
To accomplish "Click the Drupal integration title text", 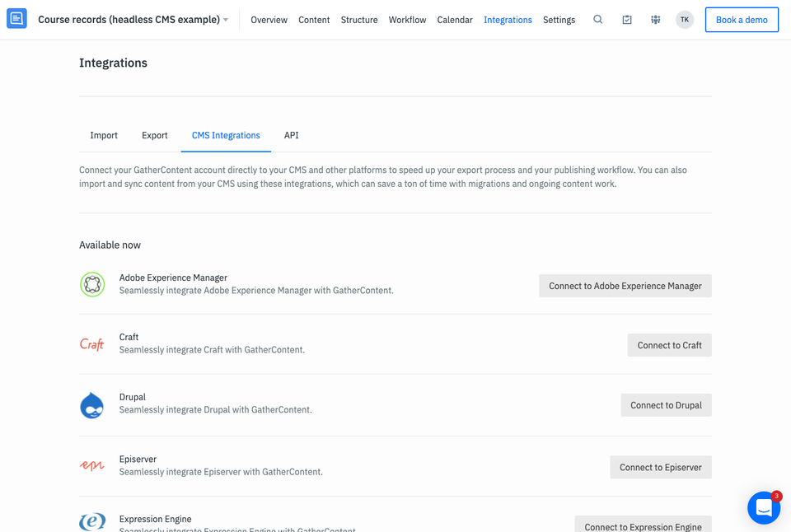I will pyautogui.click(x=132, y=397).
